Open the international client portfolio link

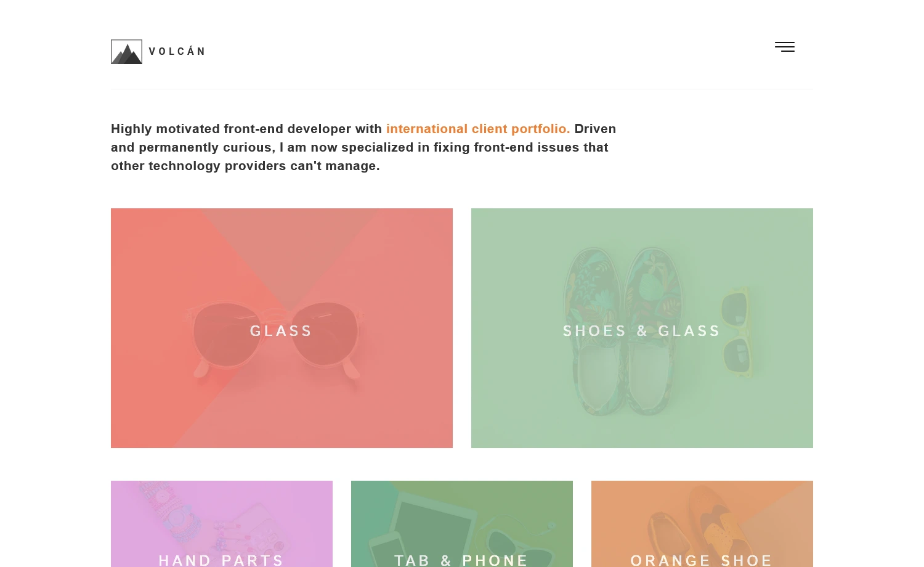click(x=478, y=129)
